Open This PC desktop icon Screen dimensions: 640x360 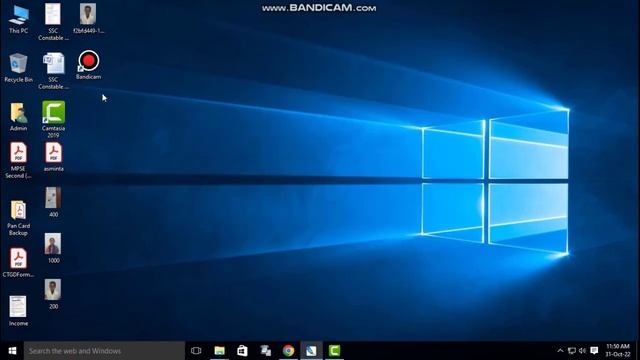click(18, 19)
